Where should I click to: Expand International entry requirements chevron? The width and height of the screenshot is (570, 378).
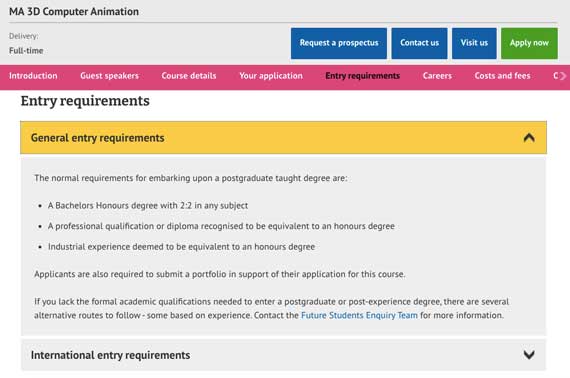click(529, 355)
